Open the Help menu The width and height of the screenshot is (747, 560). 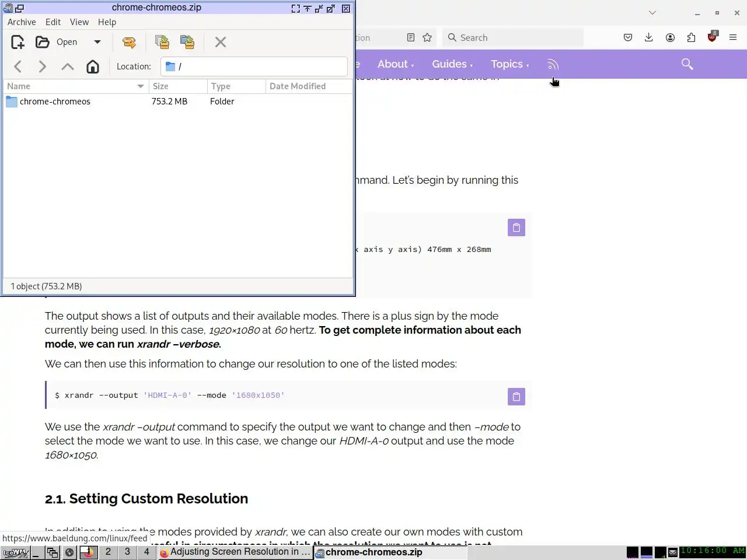point(107,22)
